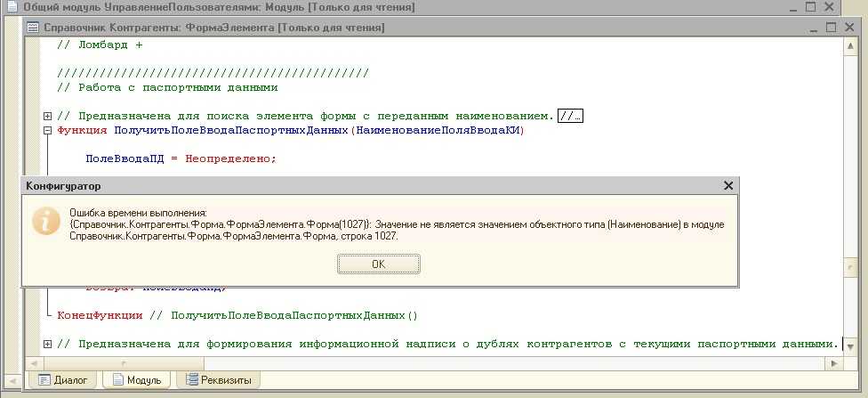The height and width of the screenshot is (398, 868).
Task: Click the collapsed //... comment marker
Action: [570, 117]
